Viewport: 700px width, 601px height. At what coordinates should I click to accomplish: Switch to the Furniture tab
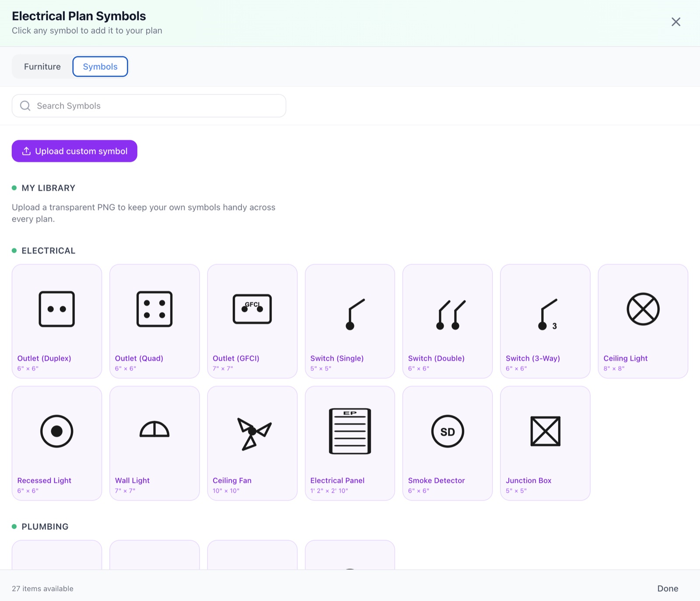point(42,66)
